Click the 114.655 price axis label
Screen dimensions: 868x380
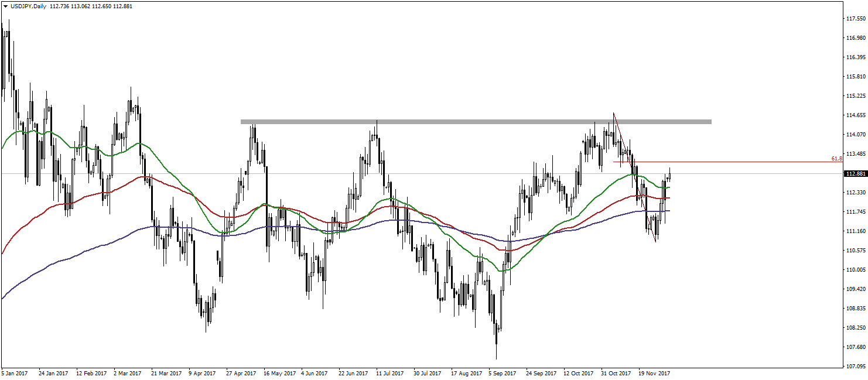pos(856,115)
